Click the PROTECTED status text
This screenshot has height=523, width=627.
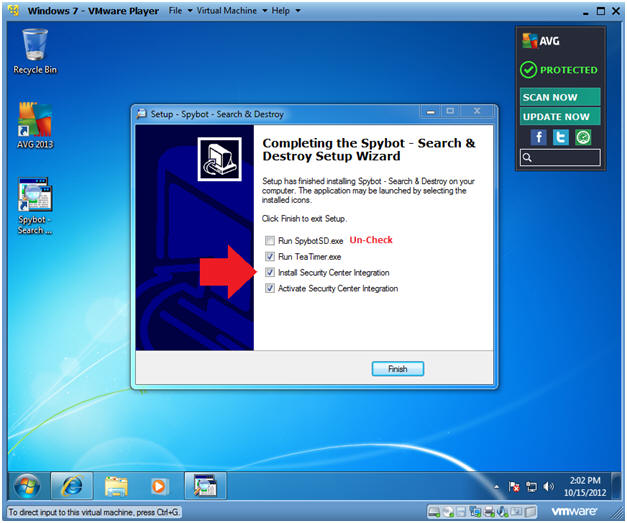click(x=569, y=70)
